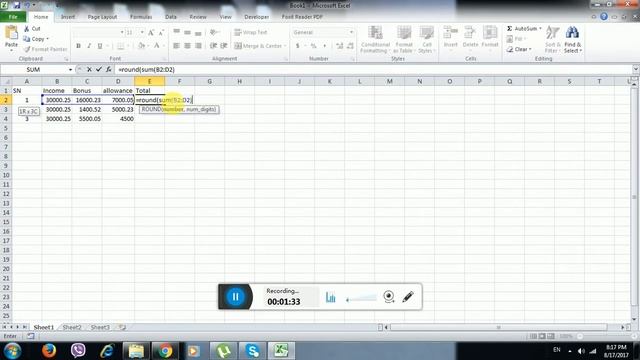This screenshot has width=640, height=360.
Task: Click Merge & Center button
Action: click(x=258, y=46)
